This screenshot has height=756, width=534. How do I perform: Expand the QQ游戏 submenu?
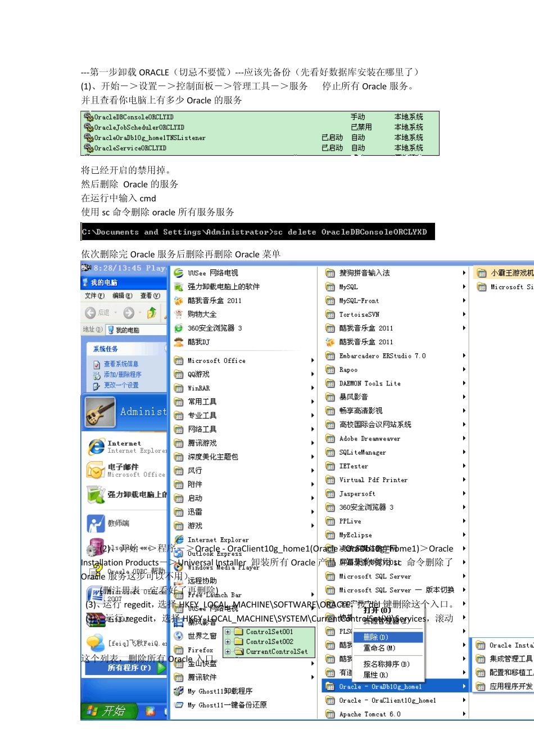313,374
